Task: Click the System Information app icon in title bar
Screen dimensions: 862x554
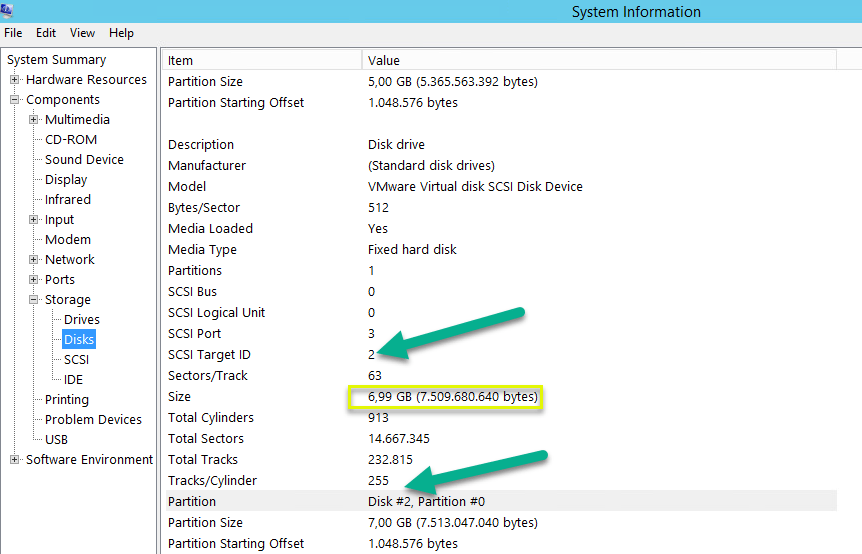Action: click(8, 11)
